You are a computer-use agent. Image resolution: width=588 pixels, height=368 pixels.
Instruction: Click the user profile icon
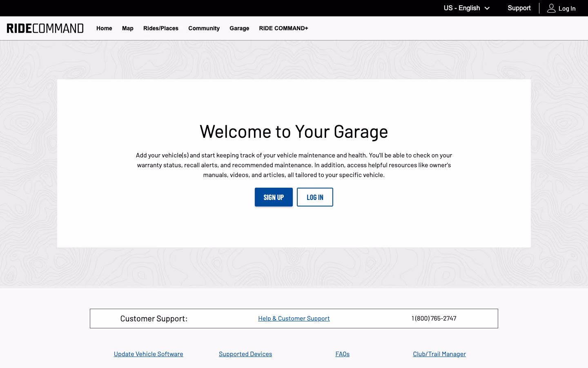point(551,8)
